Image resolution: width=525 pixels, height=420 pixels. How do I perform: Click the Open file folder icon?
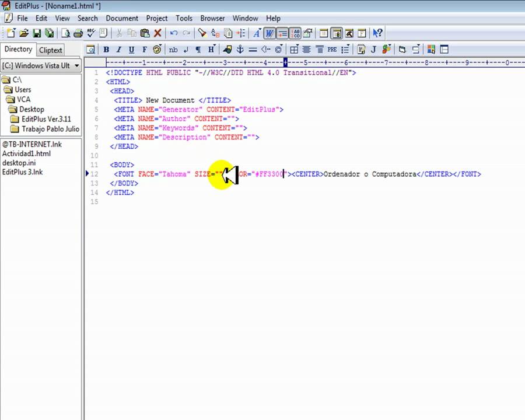click(x=24, y=33)
